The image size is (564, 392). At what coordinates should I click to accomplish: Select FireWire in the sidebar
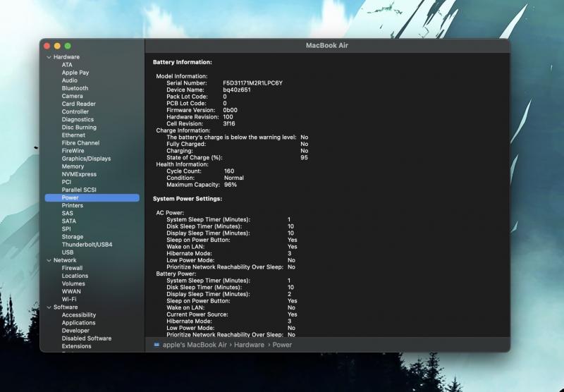click(73, 151)
